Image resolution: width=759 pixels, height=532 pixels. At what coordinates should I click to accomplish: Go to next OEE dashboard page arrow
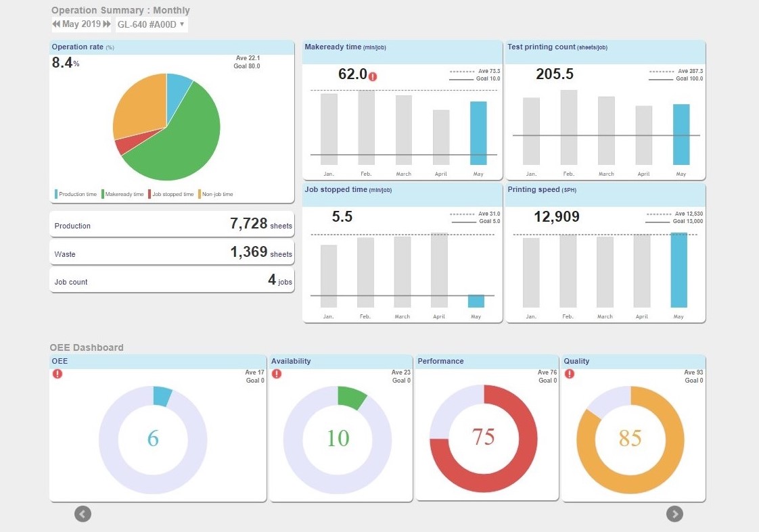click(x=674, y=514)
